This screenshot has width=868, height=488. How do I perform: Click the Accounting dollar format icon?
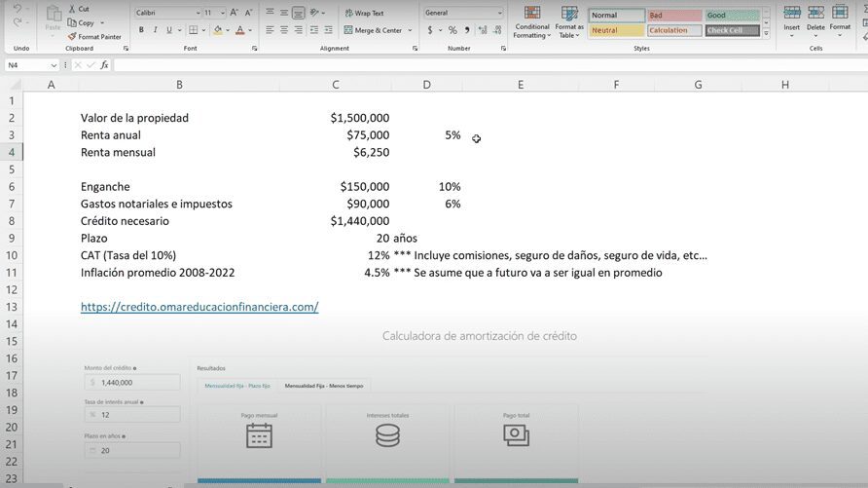(x=431, y=30)
